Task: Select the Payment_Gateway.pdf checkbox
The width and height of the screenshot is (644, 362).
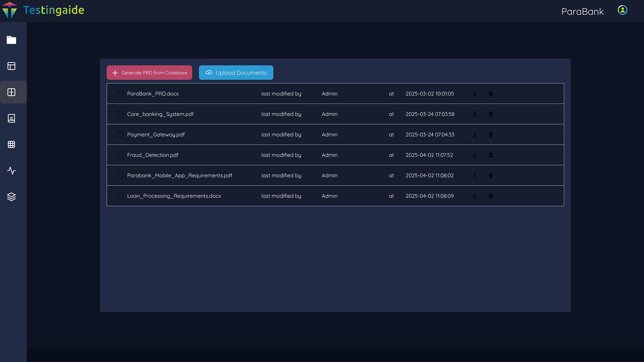Action: pos(121,134)
